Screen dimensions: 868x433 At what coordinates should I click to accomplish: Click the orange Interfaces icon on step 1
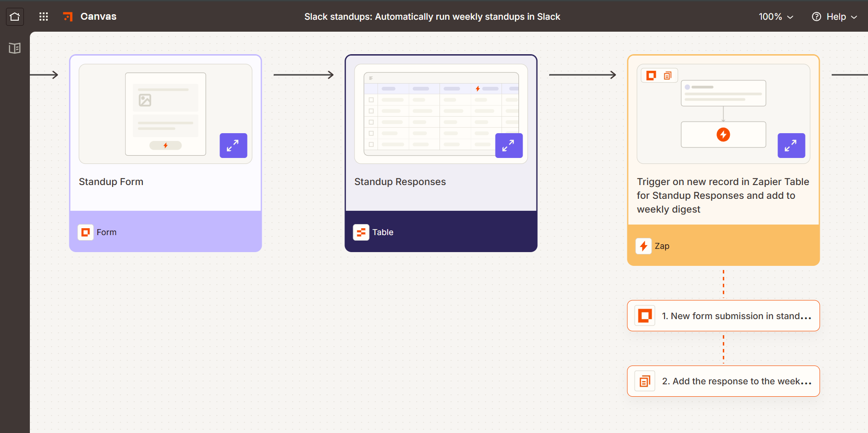[x=644, y=315]
